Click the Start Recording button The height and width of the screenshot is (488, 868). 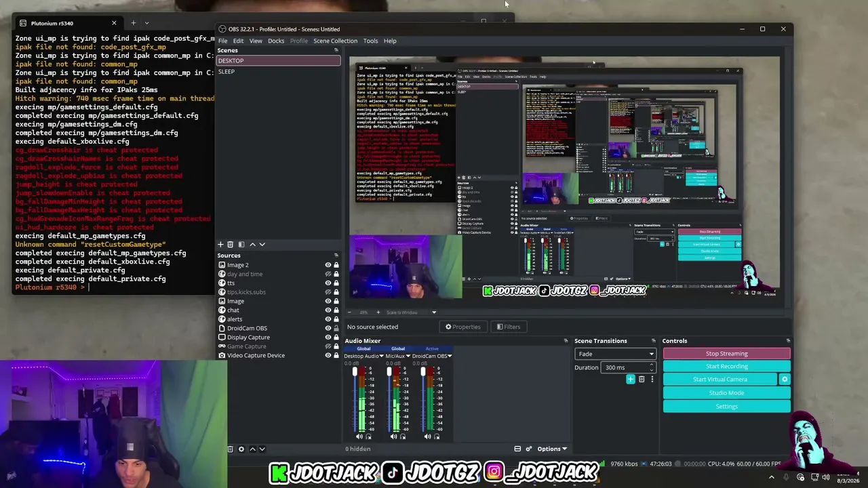click(726, 367)
